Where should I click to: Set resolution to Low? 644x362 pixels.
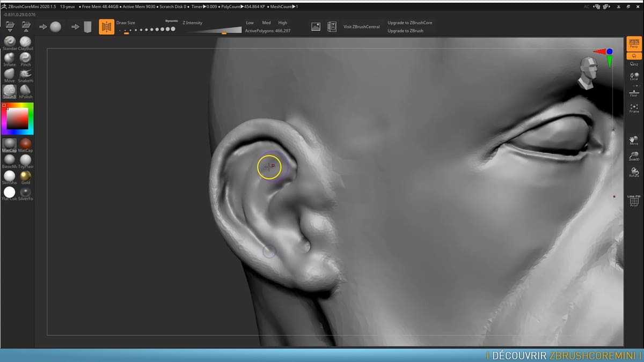pos(250,23)
